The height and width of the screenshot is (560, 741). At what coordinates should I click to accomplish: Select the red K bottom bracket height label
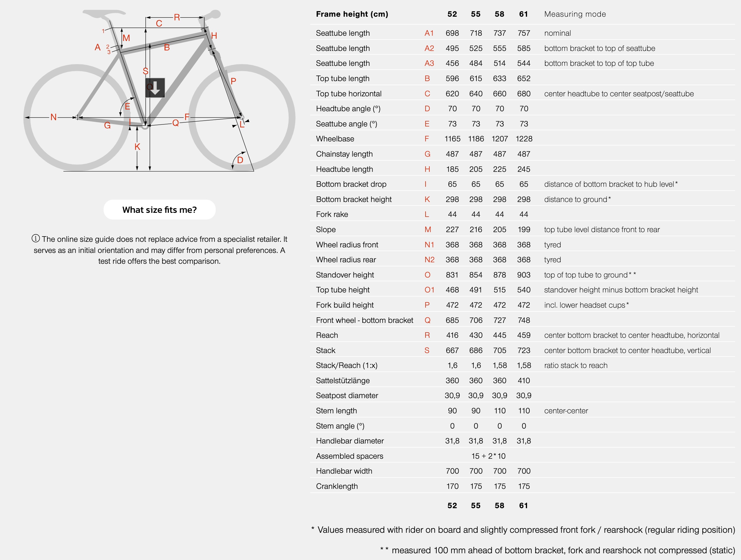(x=137, y=147)
